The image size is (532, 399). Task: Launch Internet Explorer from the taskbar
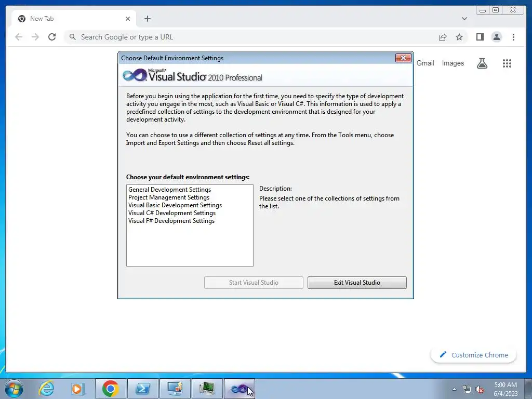click(46, 389)
